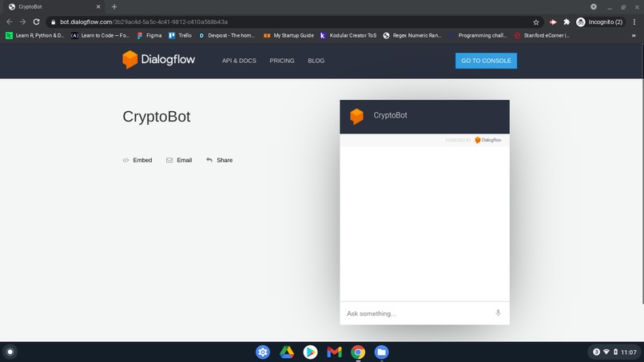
Task: Select the CryptoBot browser tab
Action: (54, 6)
